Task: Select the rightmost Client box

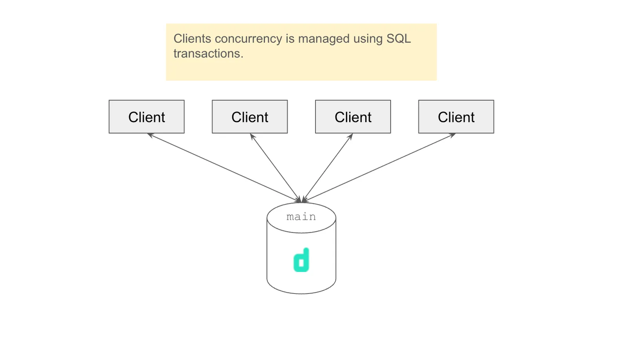Action: click(x=456, y=117)
